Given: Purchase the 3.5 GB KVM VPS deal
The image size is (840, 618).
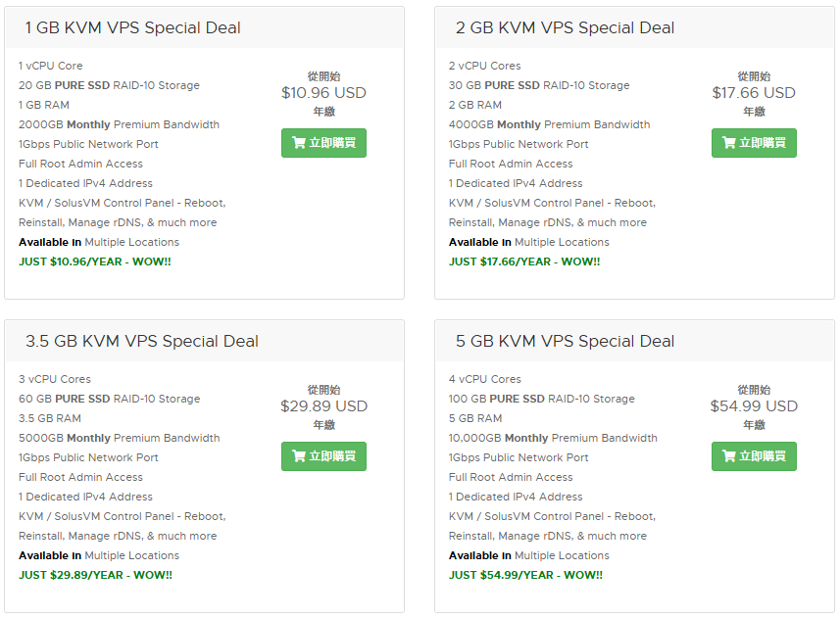Looking at the screenshot, I should click(323, 456).
